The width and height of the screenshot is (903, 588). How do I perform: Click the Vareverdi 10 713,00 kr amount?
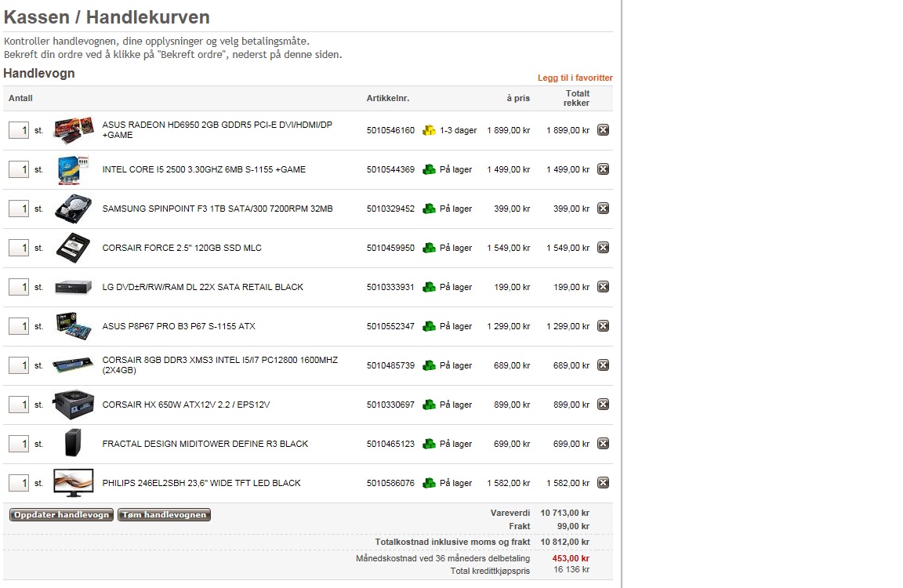[565, 513]
